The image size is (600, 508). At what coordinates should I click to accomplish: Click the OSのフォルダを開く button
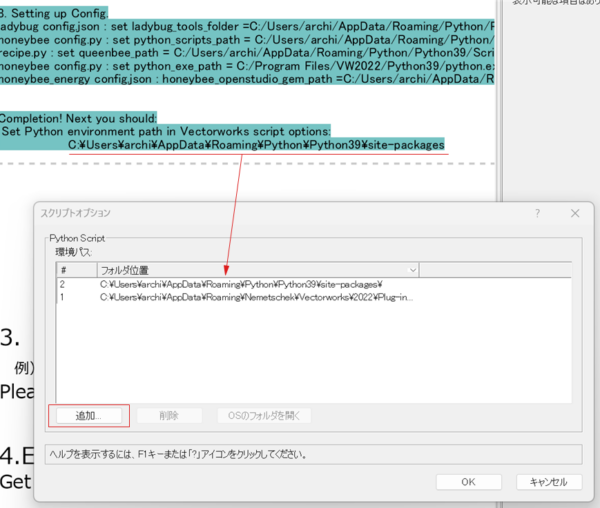click(x=264, y=414)
